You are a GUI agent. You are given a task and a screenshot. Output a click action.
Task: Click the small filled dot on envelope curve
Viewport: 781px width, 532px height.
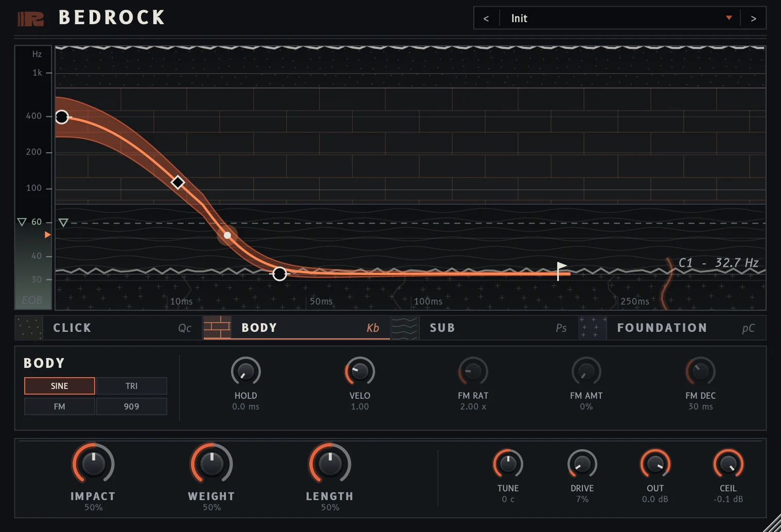[227, 235]
